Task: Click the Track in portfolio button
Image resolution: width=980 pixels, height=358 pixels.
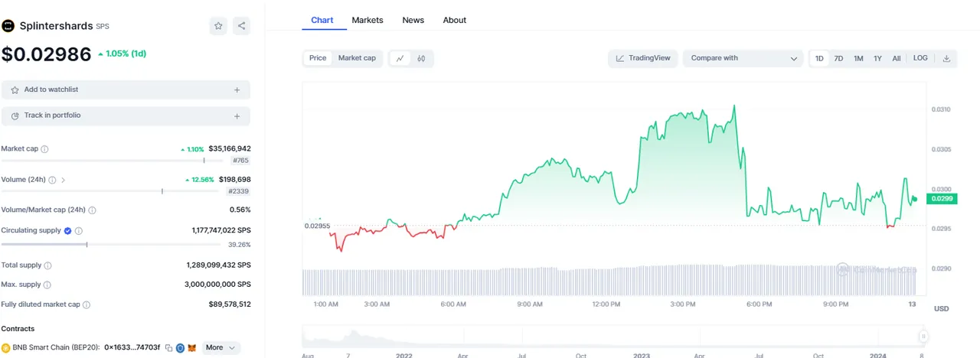Action: [x=126, y=116]
